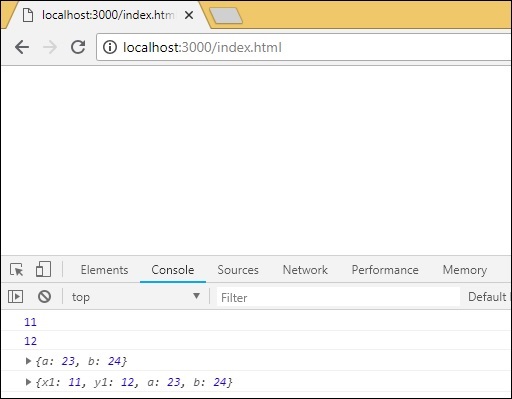Activate the inspect element picker tool
The width and height of the screenshot is (512, 399).
pyautogui.click(x=16, y=269)
